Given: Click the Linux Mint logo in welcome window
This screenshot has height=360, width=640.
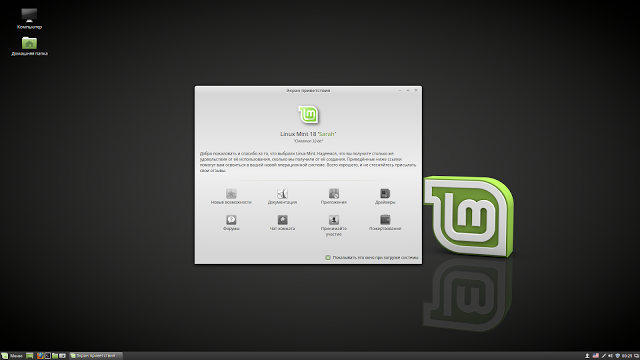Looking at the screenshot, I should 308,115.
